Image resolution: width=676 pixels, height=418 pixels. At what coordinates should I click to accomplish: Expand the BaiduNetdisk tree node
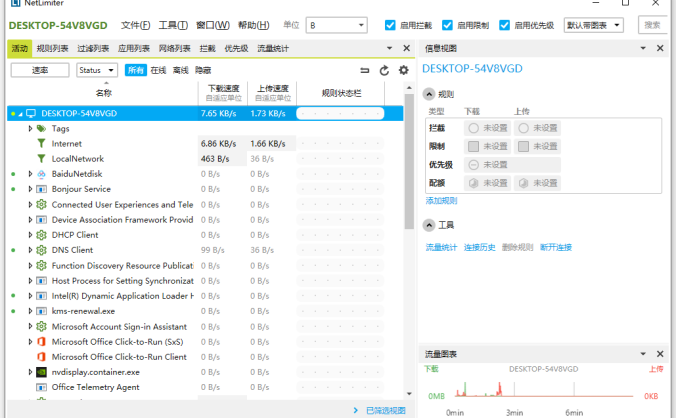coord(30,174)
